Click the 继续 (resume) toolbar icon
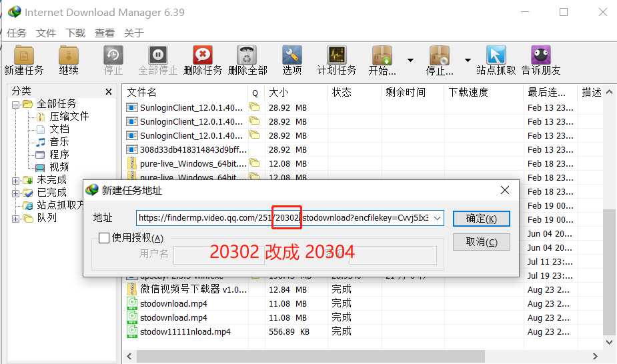 tap(69, 60)
